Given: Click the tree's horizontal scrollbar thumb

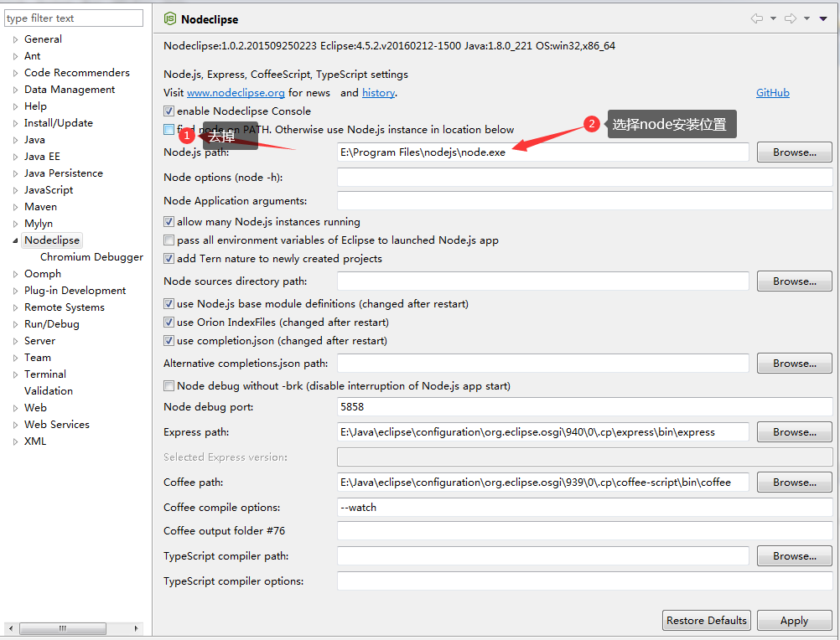Looking at the screenshot, I should [63, 628].
